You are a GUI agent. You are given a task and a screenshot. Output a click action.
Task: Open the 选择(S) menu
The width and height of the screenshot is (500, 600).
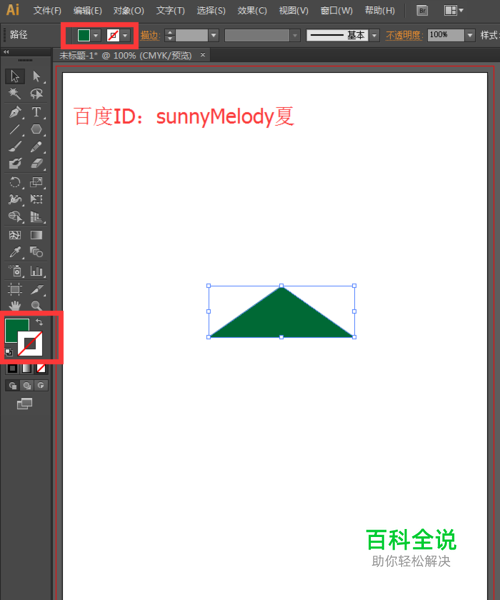coord(211,11)
